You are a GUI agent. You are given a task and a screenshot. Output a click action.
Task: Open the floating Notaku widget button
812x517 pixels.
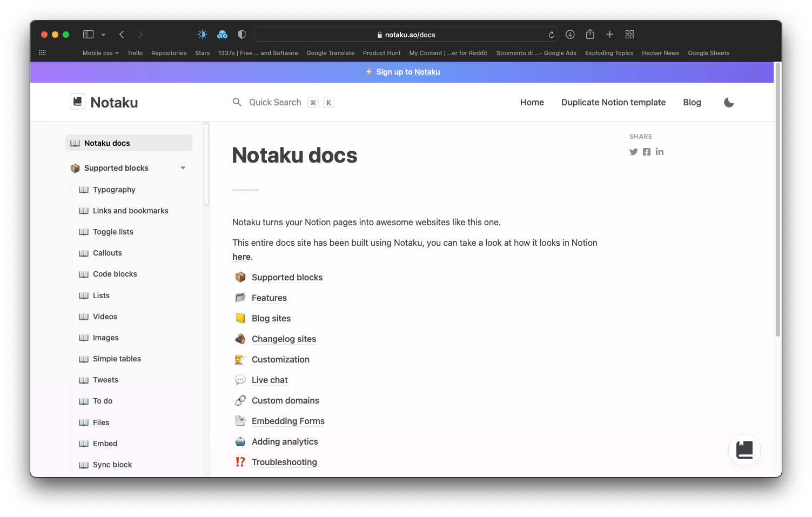pos(744,449)
